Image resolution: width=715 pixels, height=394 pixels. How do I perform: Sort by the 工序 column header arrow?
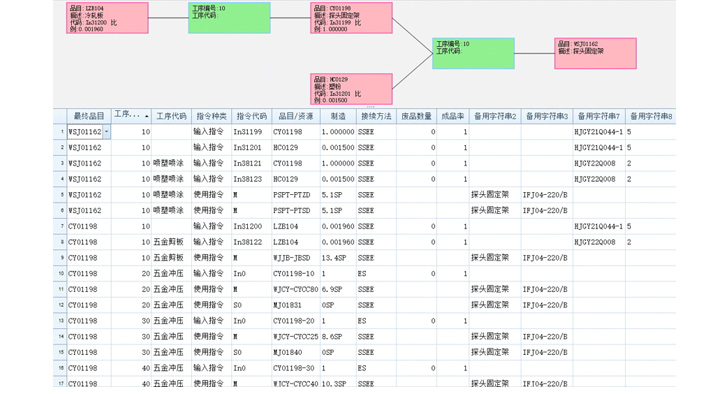(146, 117)
